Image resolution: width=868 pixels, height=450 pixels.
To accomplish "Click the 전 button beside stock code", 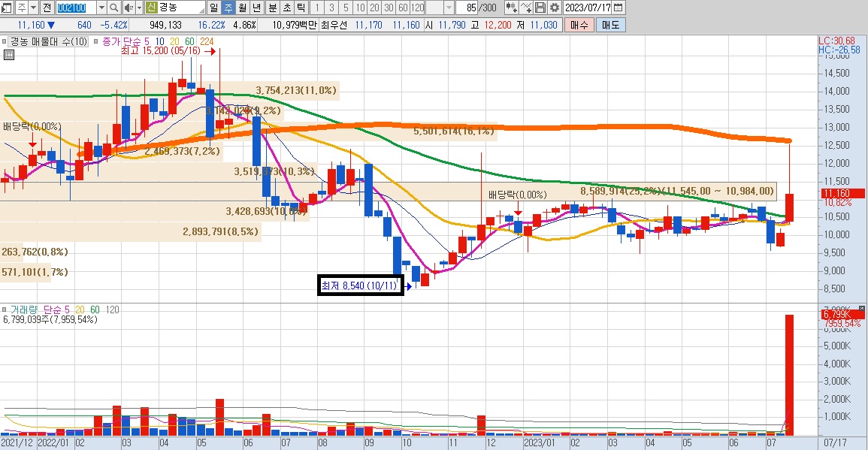I will 47,8.
